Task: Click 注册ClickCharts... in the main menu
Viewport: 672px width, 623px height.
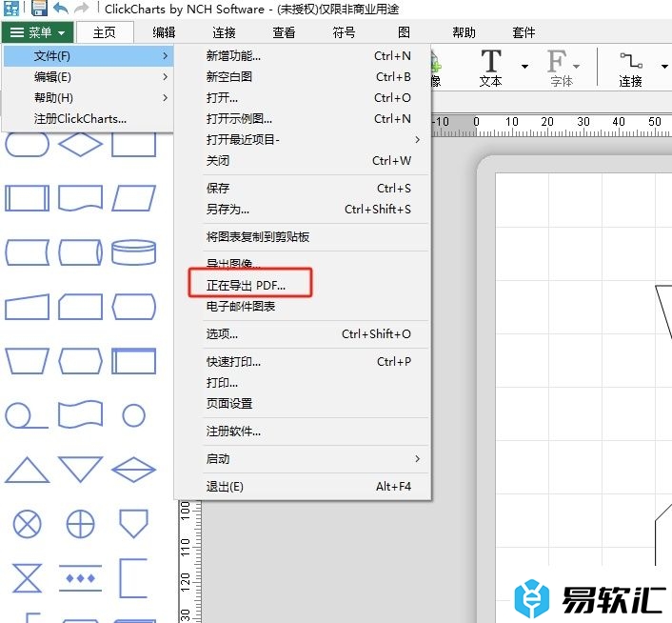Action: [x=89, y=119]
